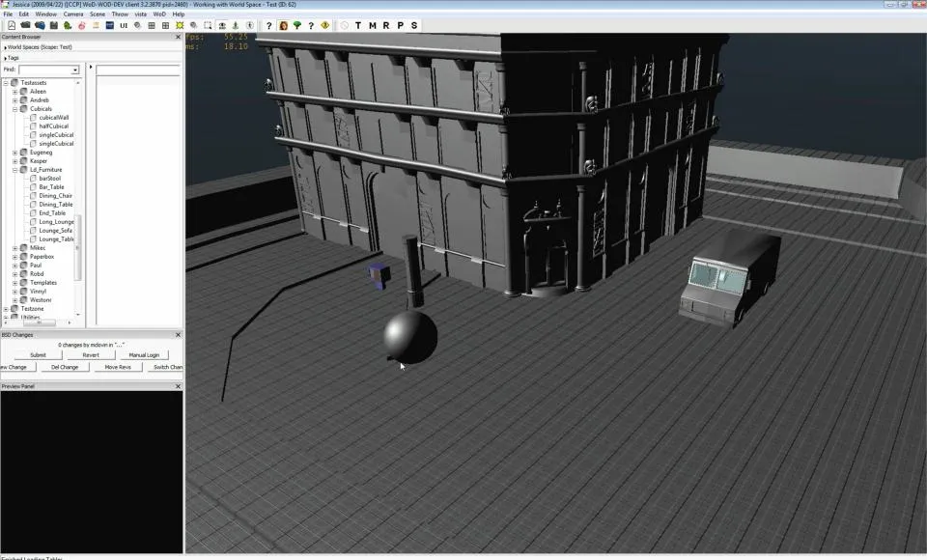Expand the Paperbox tree folder
Screen dimensions: 927x560
pos(14,257)
